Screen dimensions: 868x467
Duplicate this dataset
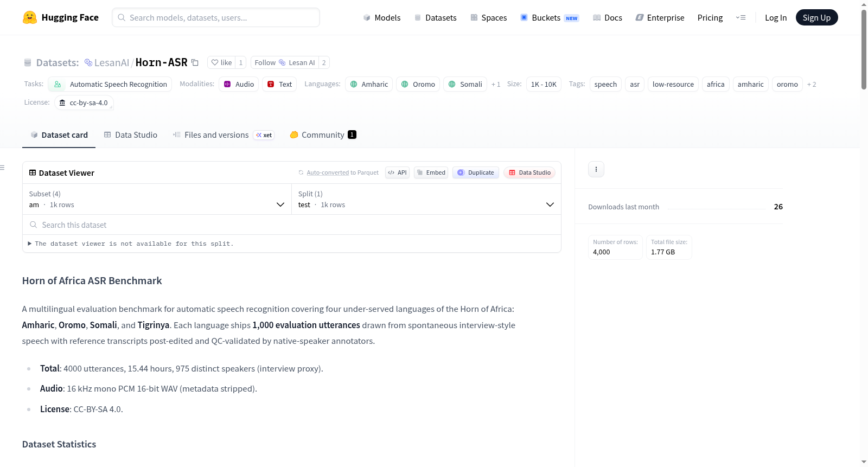point(476,172)
